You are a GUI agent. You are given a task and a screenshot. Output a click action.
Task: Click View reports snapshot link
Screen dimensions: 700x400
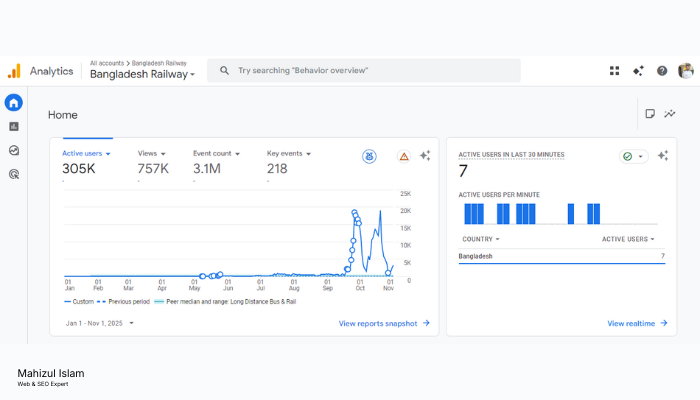378,323
